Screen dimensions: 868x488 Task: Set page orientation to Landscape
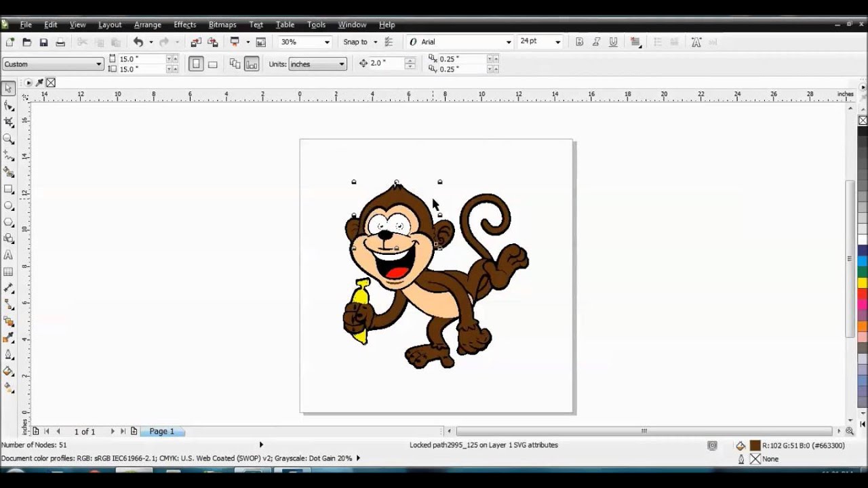[213, 64]
